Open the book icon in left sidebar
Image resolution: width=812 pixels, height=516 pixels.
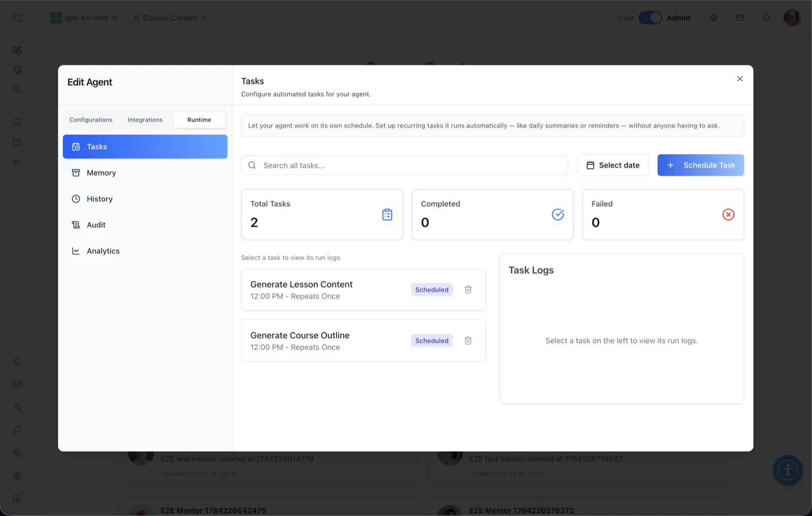click(x=17, y=498)
